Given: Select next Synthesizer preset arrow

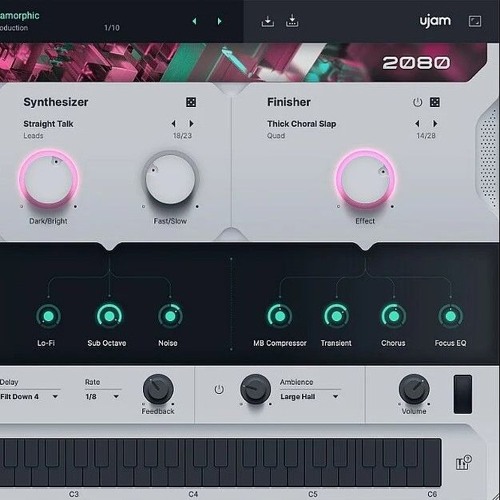Looking at the screenshot, I should 191,124.
